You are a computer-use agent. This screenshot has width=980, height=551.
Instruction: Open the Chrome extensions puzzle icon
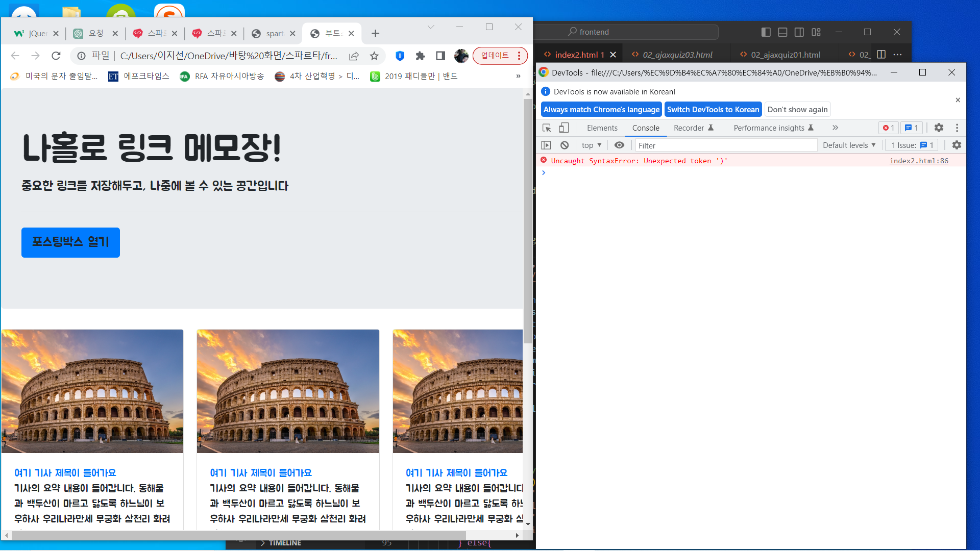point(420,56)
